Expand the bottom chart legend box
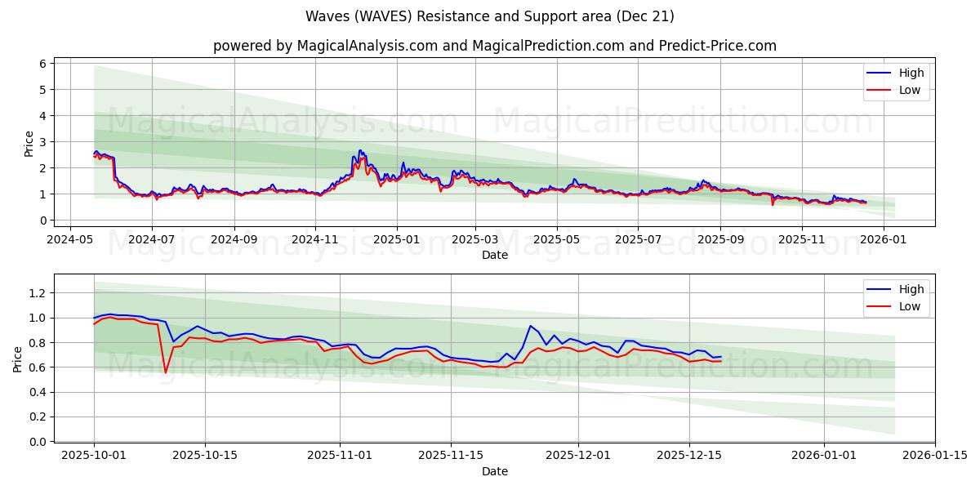The image size is (980, 490). (897, 297)
